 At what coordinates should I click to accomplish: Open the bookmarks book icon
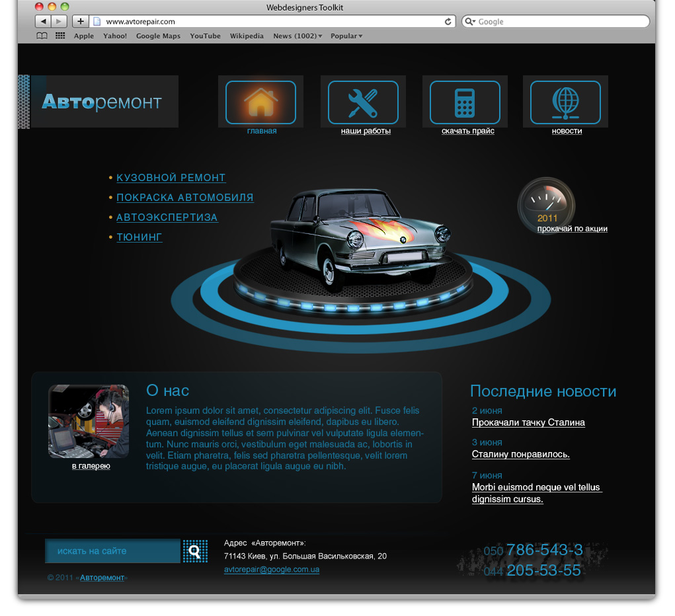[x=42, y=36]
